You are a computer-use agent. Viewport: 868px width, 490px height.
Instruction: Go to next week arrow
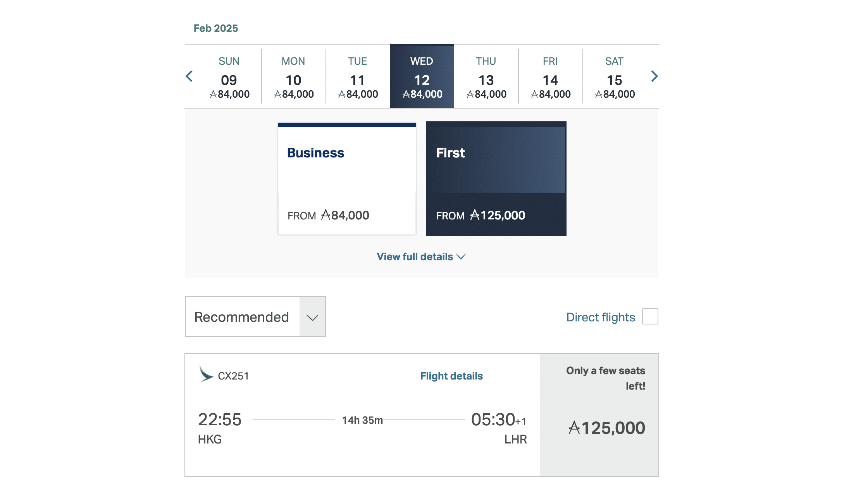(654, 76)
